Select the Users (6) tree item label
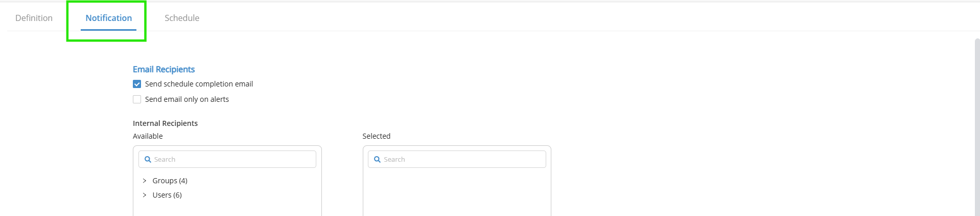Image resolution: width=980 pixels, height=216 pixels. pos(167,195)
